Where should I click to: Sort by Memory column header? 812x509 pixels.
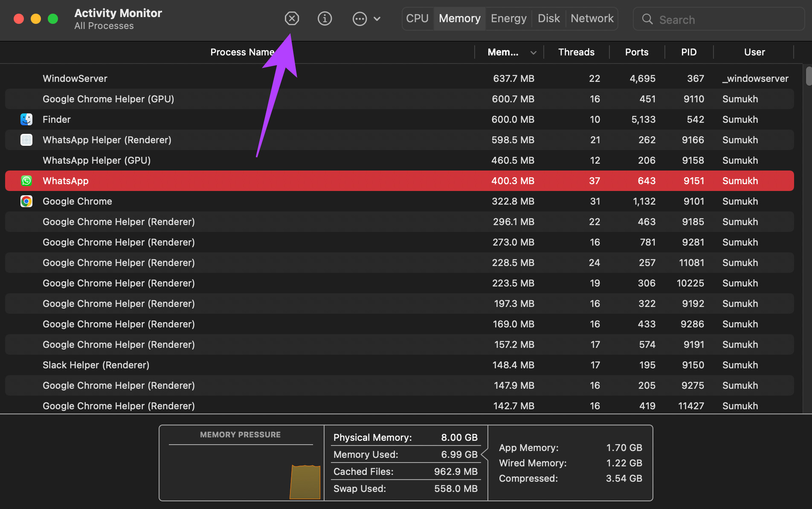click(503, 52)
